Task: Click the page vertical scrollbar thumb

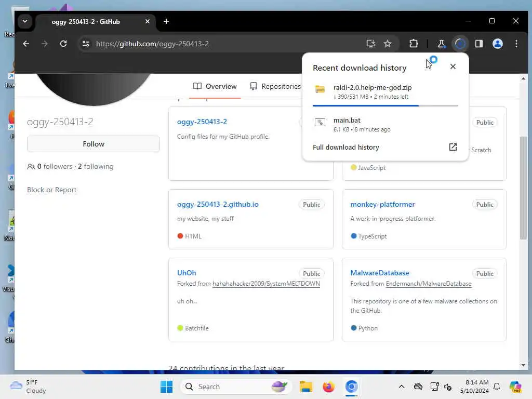Action: 523,188
